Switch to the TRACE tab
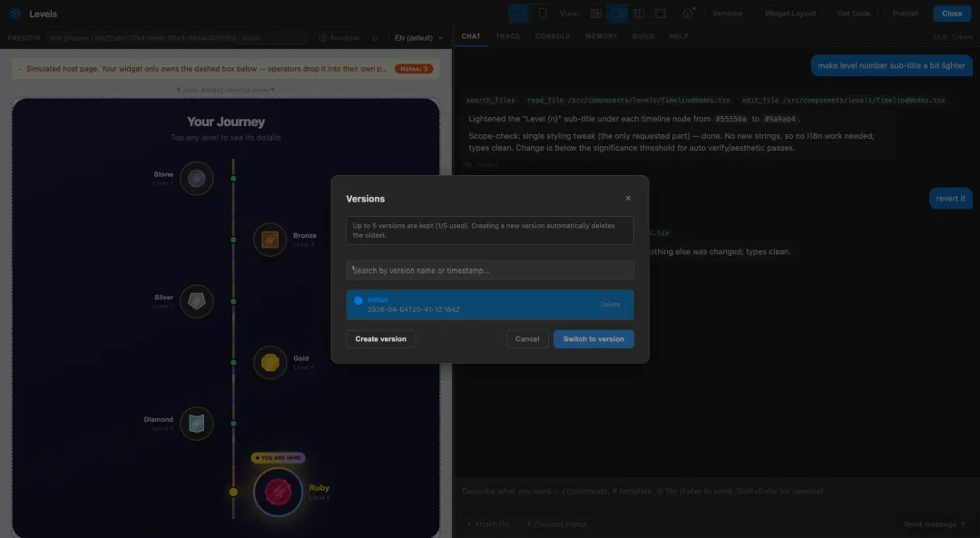Viewport: 980px width, 538px height. click(507, 36)
